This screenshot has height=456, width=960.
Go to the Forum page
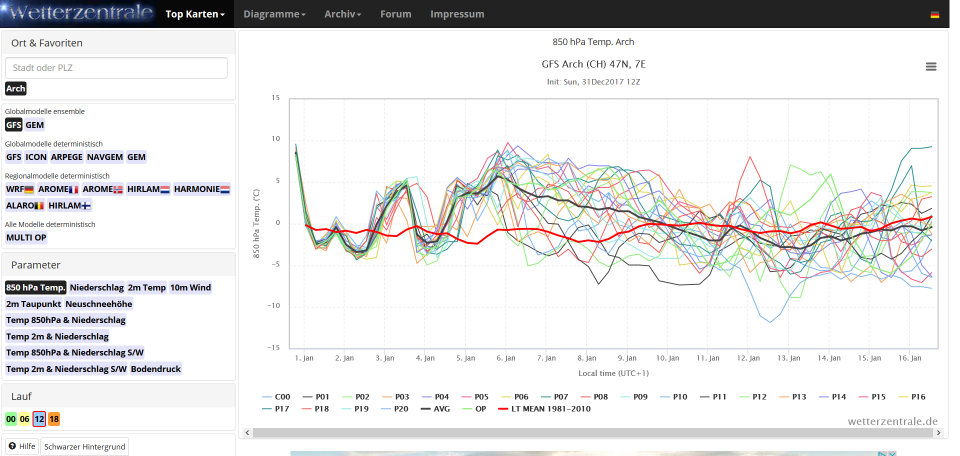coord(396,15)
